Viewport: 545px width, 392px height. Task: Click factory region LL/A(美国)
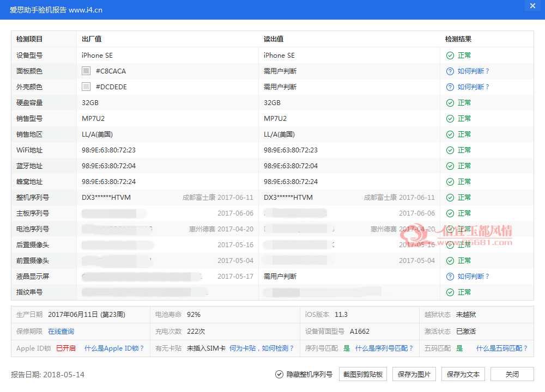[x=98, y=134]
